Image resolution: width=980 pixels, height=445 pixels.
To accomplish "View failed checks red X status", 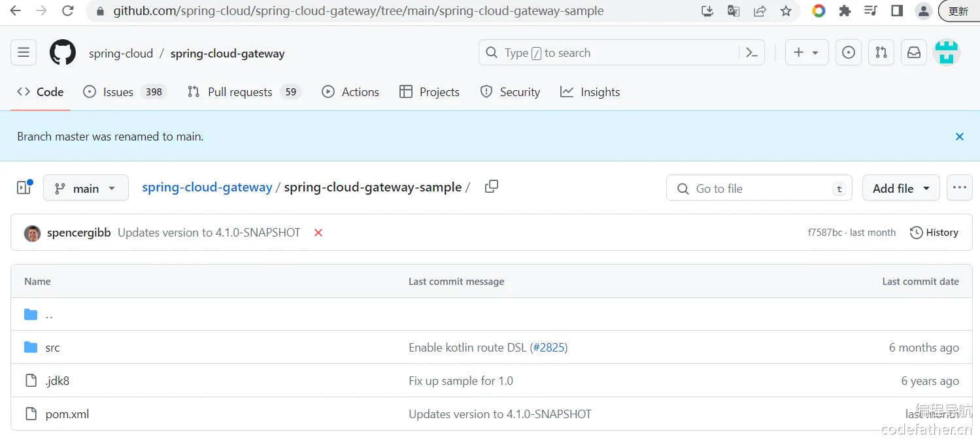I will [318, 233].
